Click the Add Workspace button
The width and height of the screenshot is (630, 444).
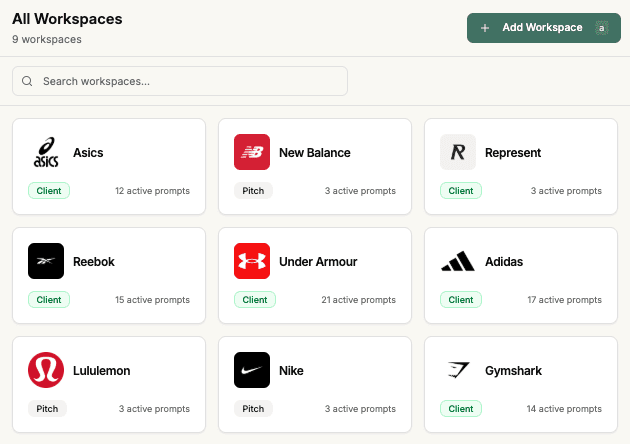(x=543, y=28)
